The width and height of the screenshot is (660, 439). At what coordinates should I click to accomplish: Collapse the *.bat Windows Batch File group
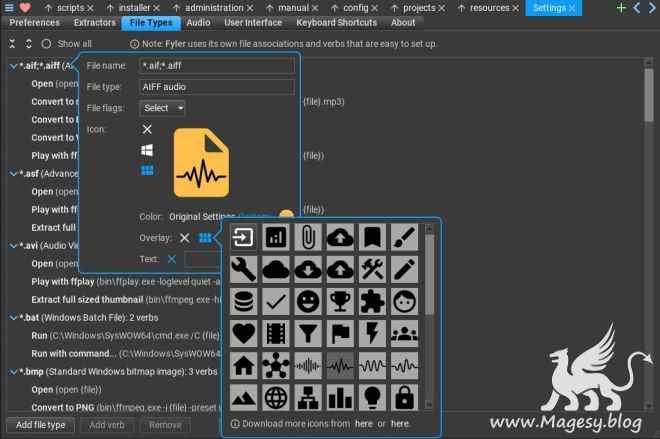pyautogui.click(x=13, y=318)
